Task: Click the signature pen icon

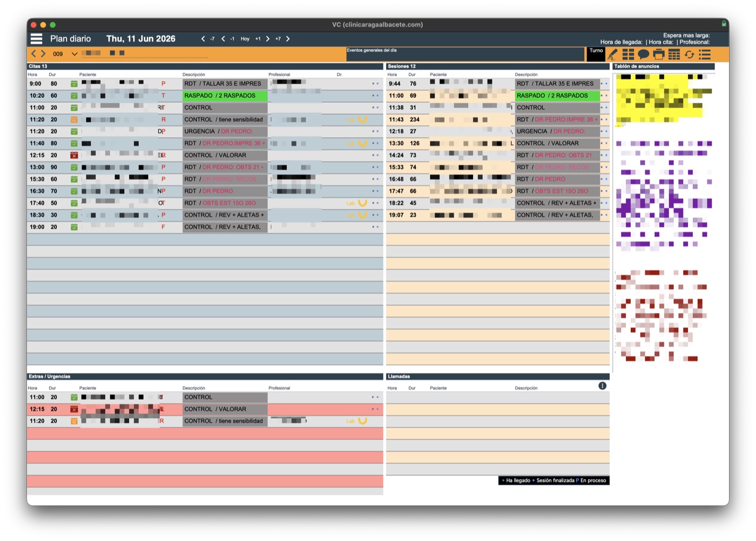Action: (x=612, y=55)
